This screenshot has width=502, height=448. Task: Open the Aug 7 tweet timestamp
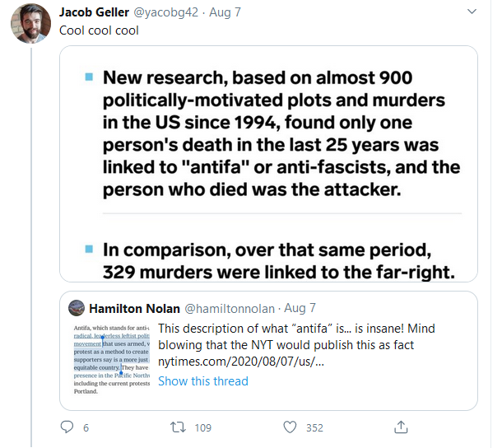tap(225, 12)
